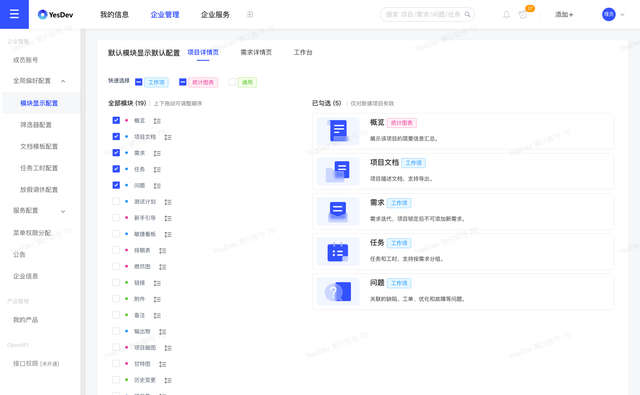
Task: Check the 敏捷看板 module checkbox
Action: 116,234
